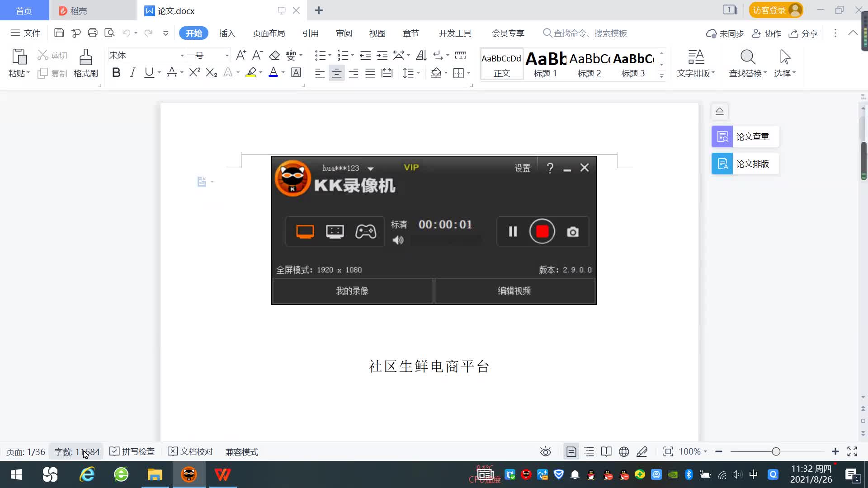
Task: Switch to web layout view in status bar
Action: point(624,451)
